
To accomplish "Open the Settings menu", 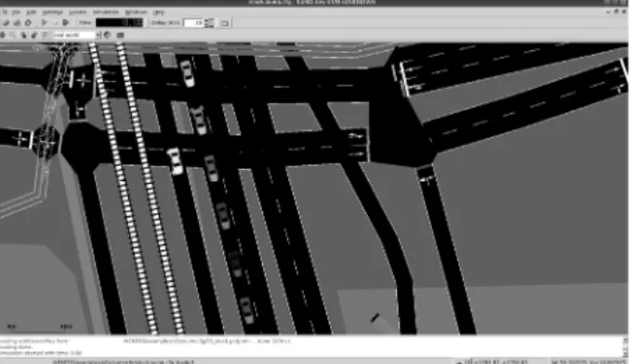I will [x=52, y=12].
